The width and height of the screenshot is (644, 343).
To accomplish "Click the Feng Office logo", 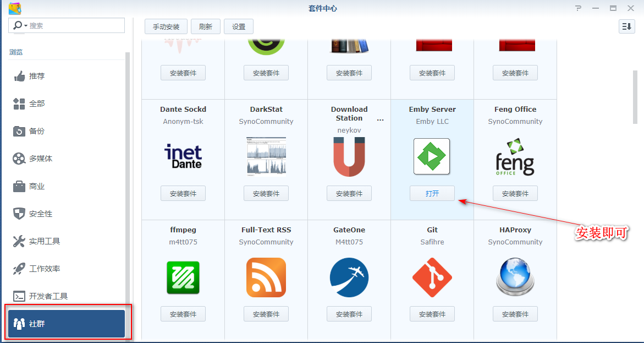I will click(515, 157).
